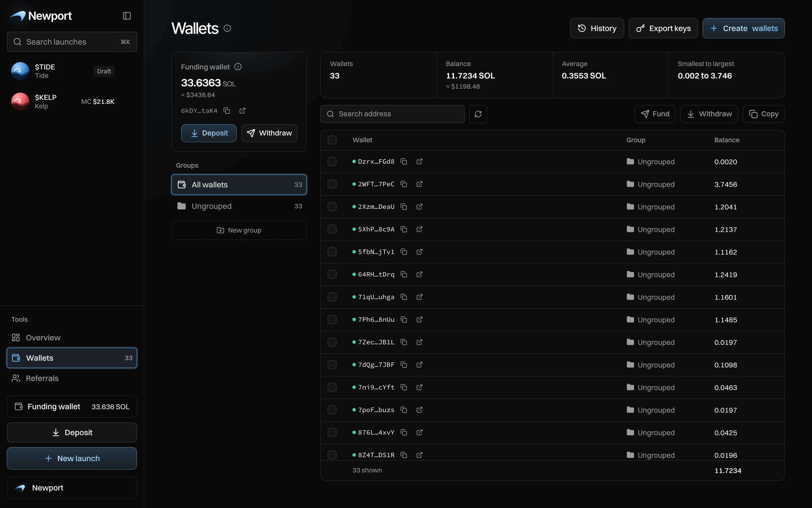Check the Dzrx…FGd8 wallet row
The height and width of the screenshot is (508, 812).
[x=332, y=162]
